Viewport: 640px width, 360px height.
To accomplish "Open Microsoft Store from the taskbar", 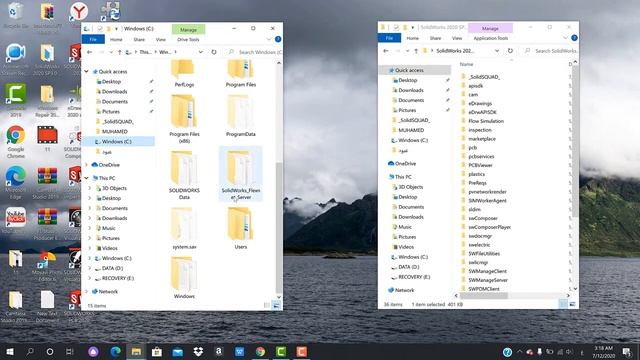I will [157, 351].
